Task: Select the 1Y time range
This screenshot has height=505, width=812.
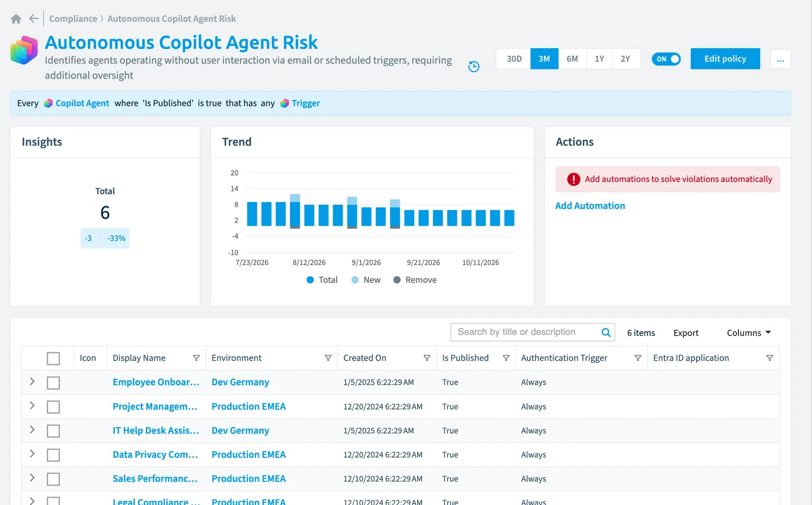Action: tap(599, 59)
